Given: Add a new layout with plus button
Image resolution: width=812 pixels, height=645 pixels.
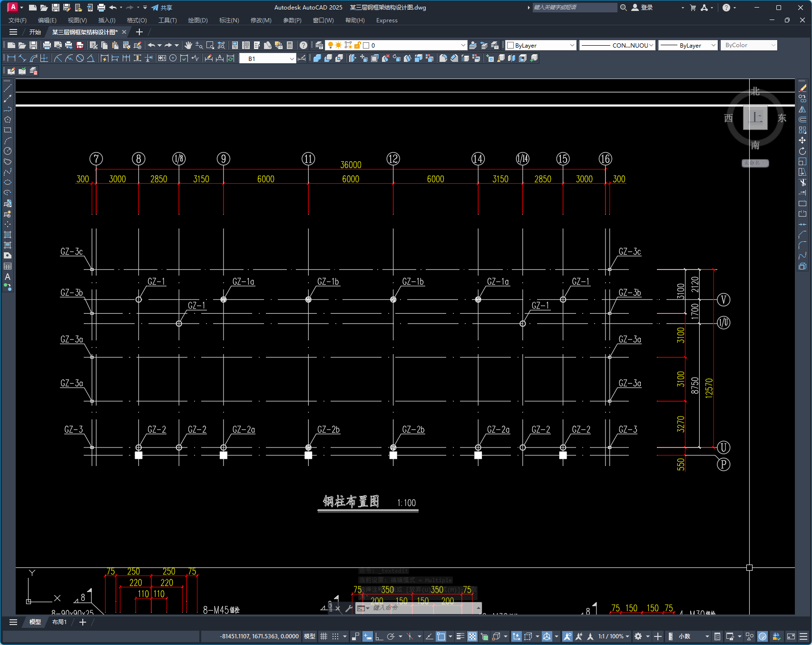Looking at the screenshot, I should (82, 622).
